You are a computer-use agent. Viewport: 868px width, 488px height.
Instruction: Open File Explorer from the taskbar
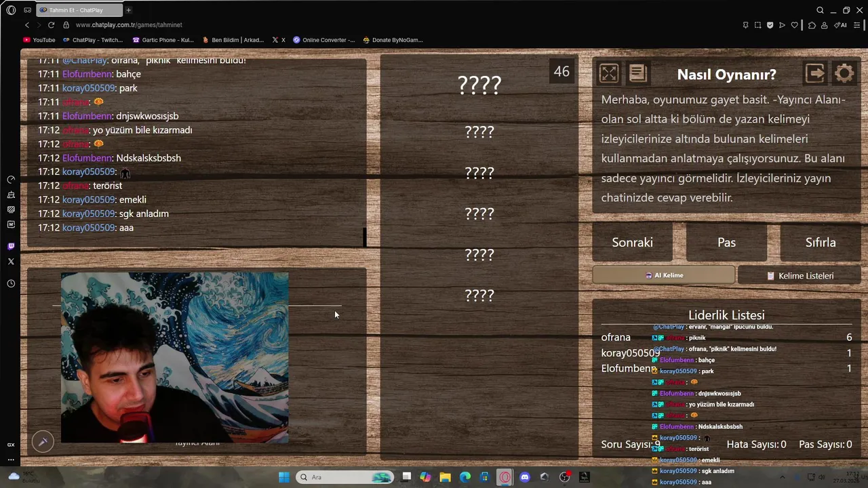click(445, 477)
